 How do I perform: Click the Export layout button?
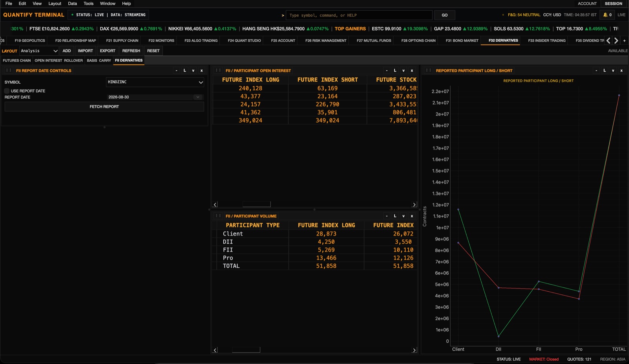click(x=107, y=51)
